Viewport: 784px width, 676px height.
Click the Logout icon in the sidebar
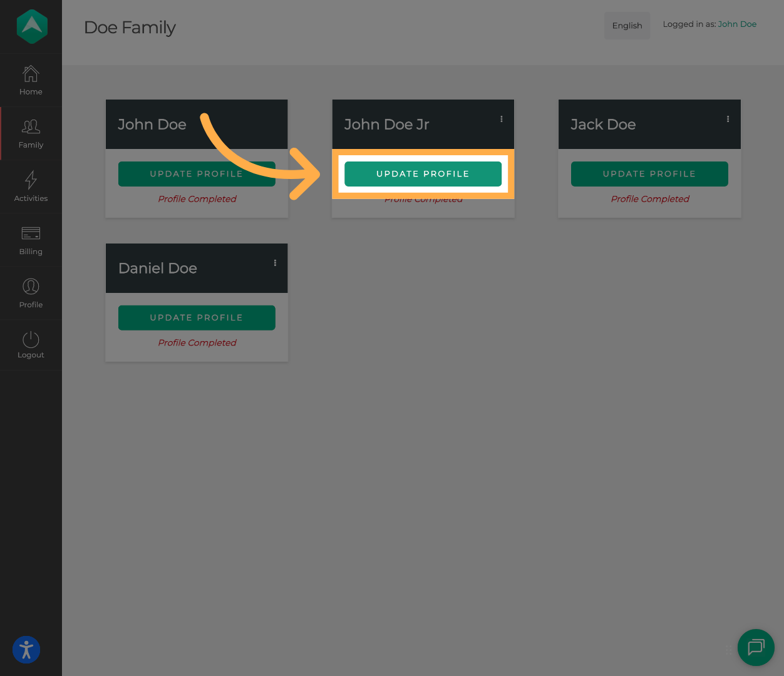click(x=31, y=344)
